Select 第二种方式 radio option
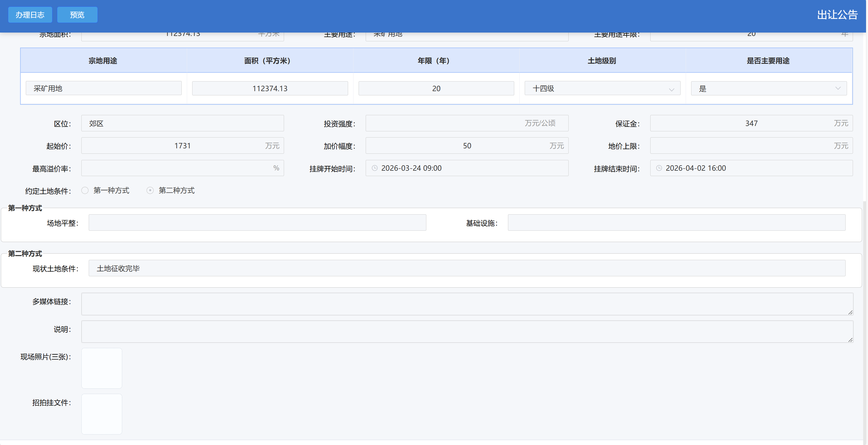The width and height of the screenshot is (868, 445). point(150,191)
